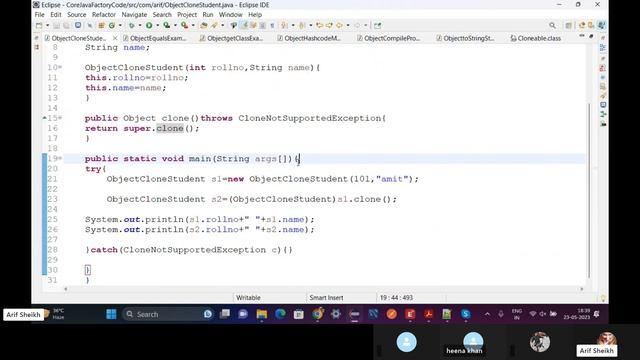Switch to the ObjectgetClassExa... editor tab

point(231,38)
